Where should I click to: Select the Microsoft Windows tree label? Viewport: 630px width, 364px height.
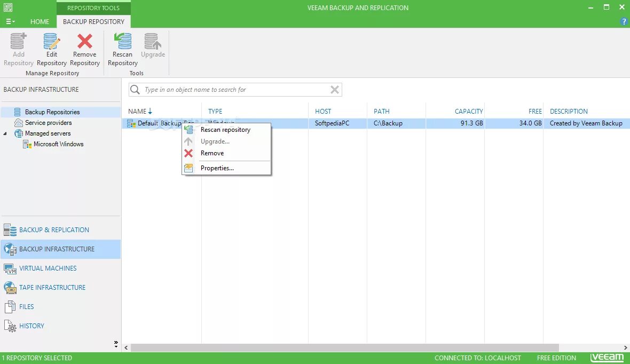click(x=59, y=144)
